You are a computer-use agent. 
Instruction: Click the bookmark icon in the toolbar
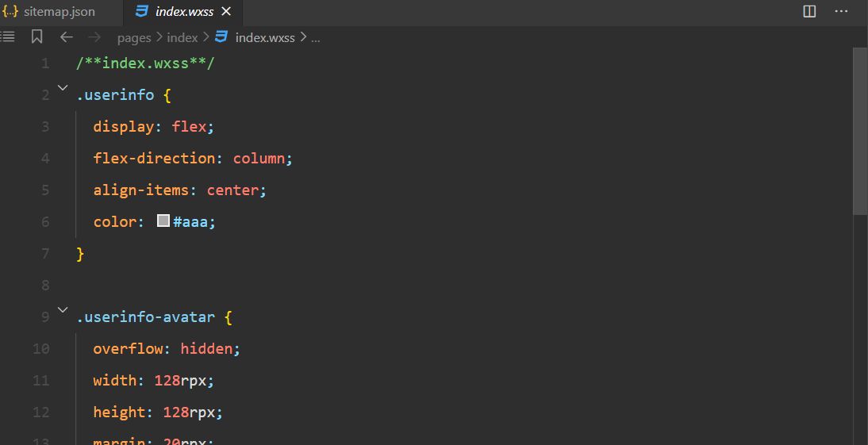click(36, 37)
